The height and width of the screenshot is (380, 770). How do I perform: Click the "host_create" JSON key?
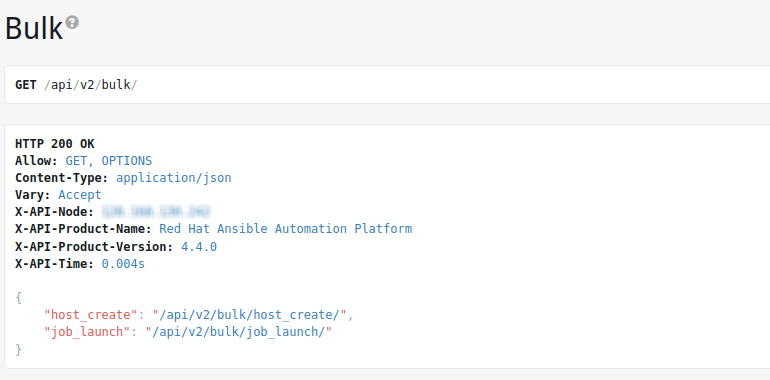(91, 315)
